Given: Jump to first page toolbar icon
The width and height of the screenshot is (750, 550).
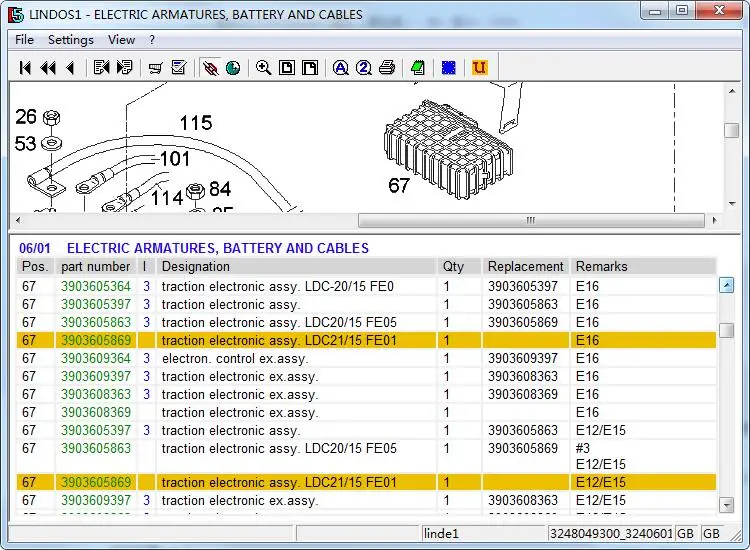Looking at the screenshot, I should (x=25, y=68).
